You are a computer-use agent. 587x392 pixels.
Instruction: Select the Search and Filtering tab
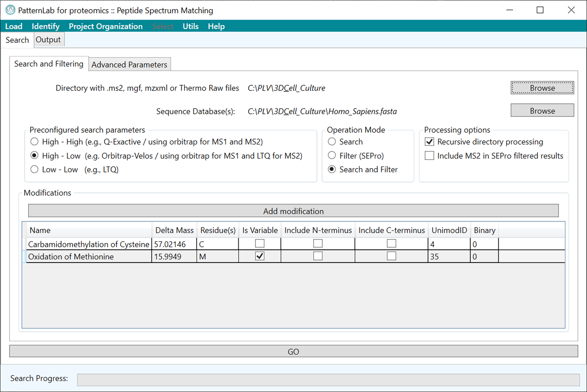tap(49, 64)
